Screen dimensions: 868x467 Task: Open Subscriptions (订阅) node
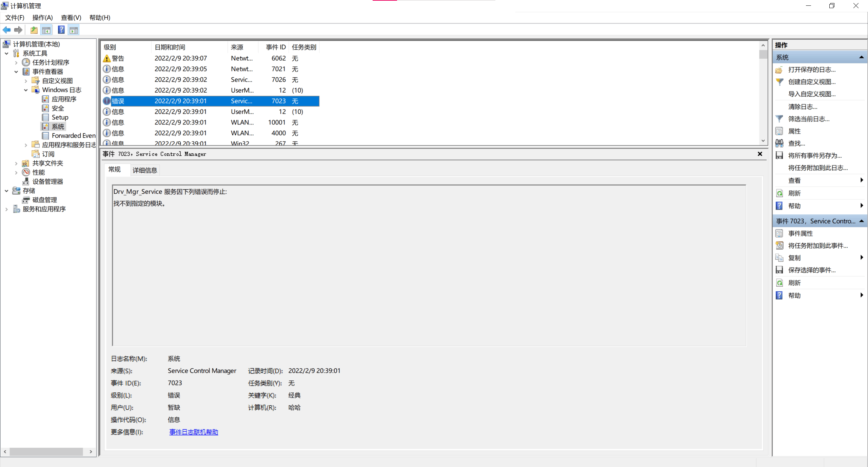point(48,154)
